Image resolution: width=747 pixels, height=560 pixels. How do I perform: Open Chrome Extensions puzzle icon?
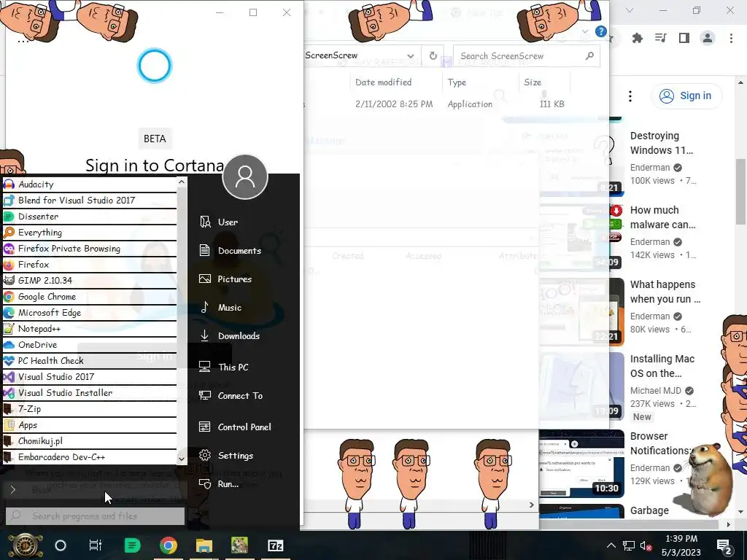pyautogui.click(x=637, y=38)
